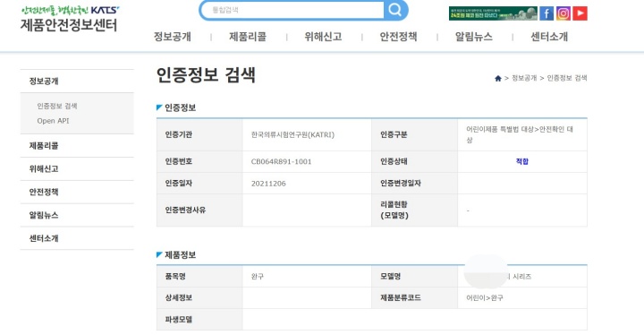Viewport: 644px width, 335px height.
Task: Click the 인증변경일자 label cell
Action: [414, 183]
